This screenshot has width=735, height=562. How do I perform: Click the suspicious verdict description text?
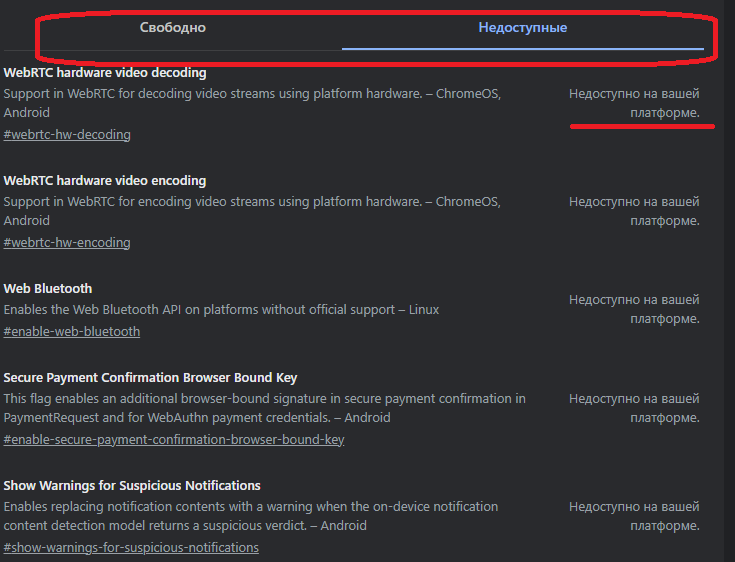tap(251, 516)
